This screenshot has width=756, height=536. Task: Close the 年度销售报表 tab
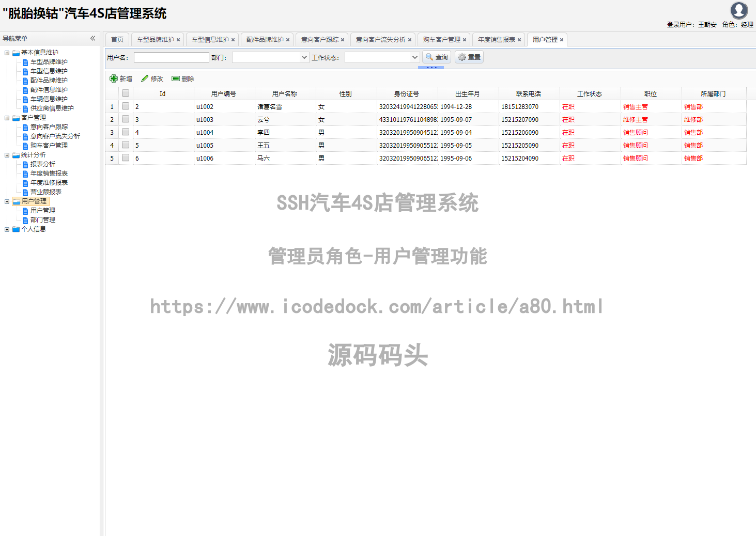pyautogui.click(x=519, y=40)
